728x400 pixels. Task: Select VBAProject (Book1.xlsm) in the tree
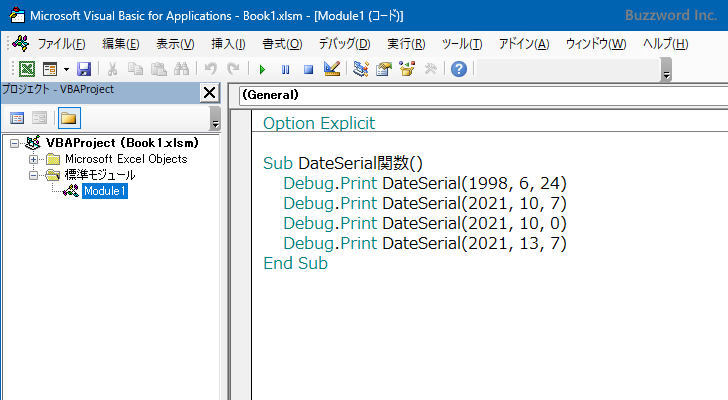click(122, 143)
